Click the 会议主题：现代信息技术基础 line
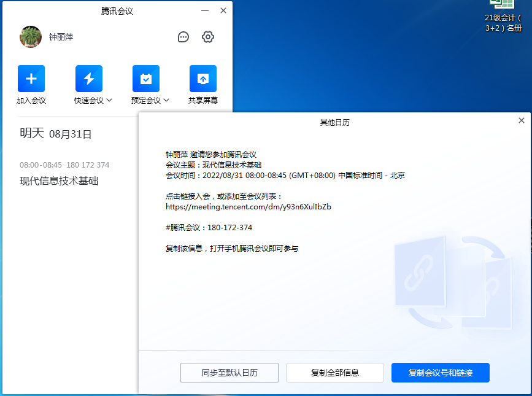The height and width of the screenshot is (396, 532). point(214,165)
